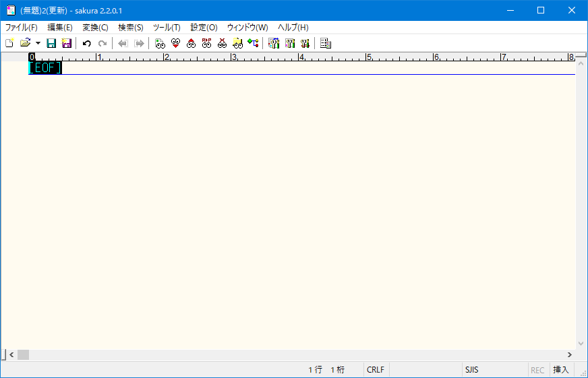The image size is (588, 378).
Task: Create a new document via toolbar
Action: (9, 43)
